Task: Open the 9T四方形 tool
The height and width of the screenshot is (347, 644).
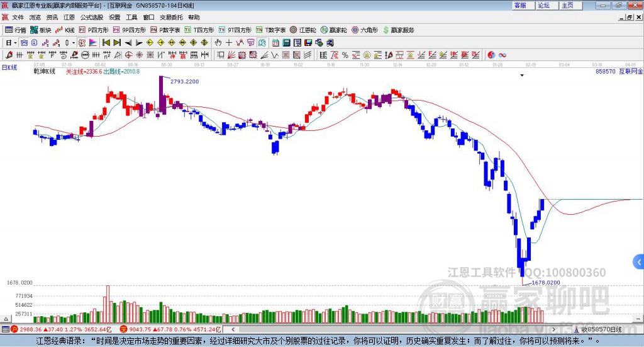Action: [235, 30]
